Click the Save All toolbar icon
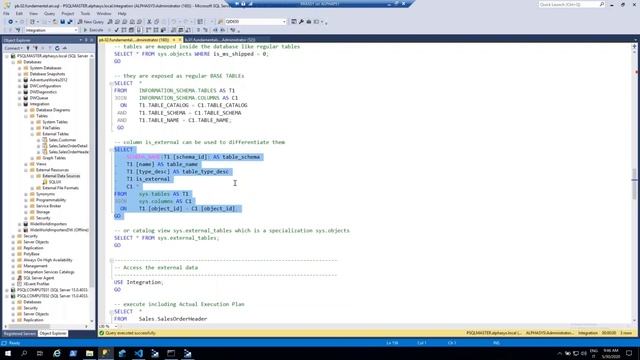 pyautogui.click(x=70, y=22)
